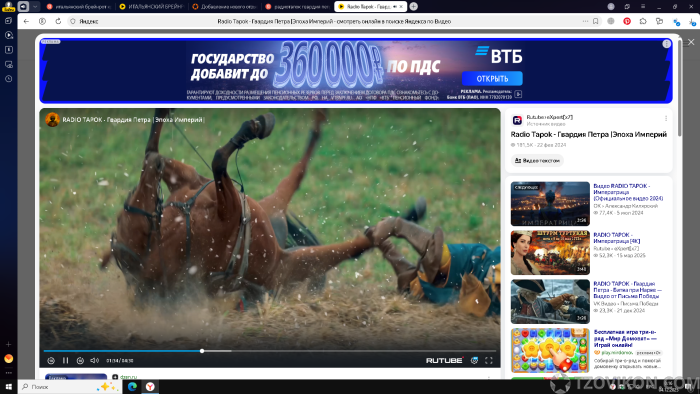The width and height of the screenshot is (700, 394).
Task: Click the ОТКРЫТЬ button in VTB banner
Action: pyautogui.click(x=492, y=79)
